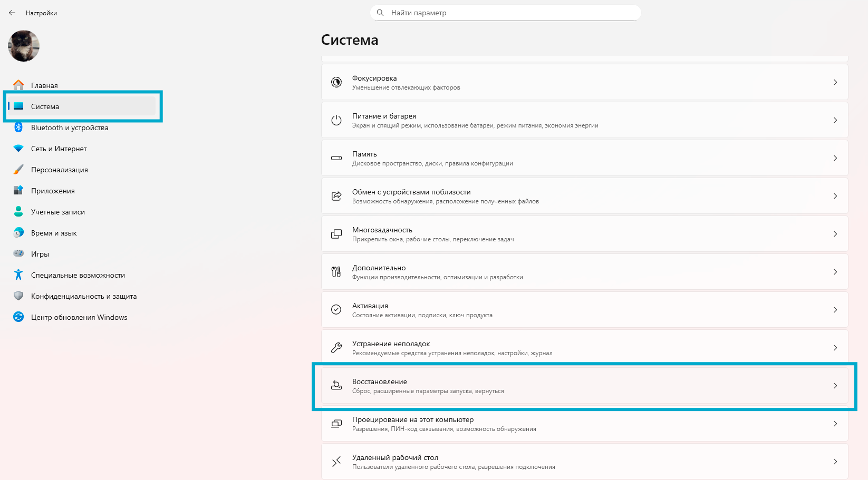Click the Активация checkmark icon
This screenshot has width=868, height=480.
tap(336, 310)
